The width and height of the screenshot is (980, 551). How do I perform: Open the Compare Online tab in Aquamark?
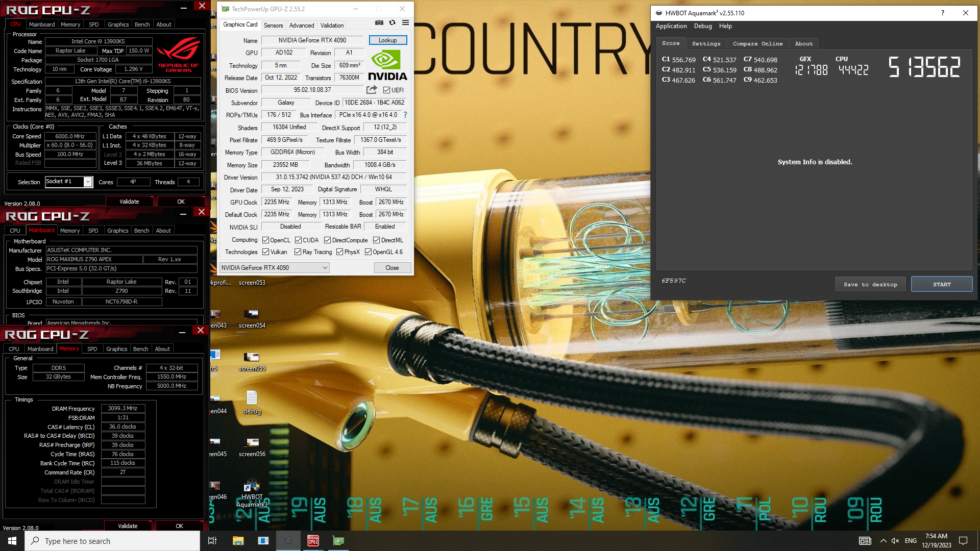click(x=757, y=44)
